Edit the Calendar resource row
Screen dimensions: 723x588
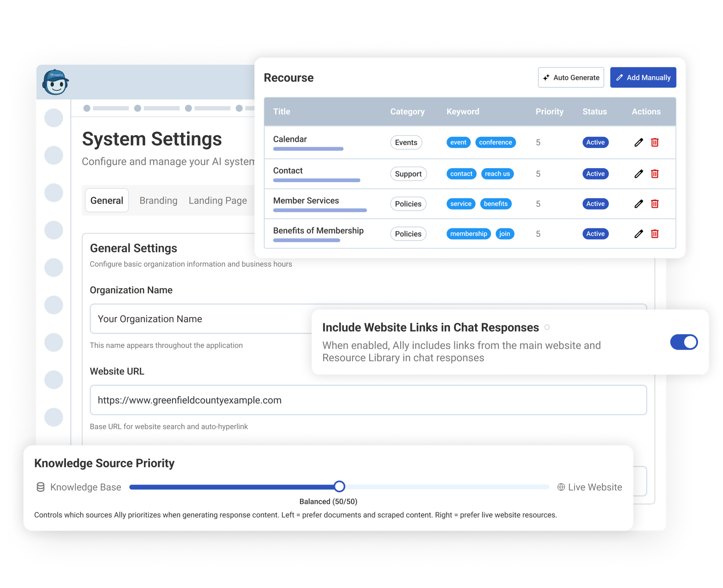pos(638,142)
